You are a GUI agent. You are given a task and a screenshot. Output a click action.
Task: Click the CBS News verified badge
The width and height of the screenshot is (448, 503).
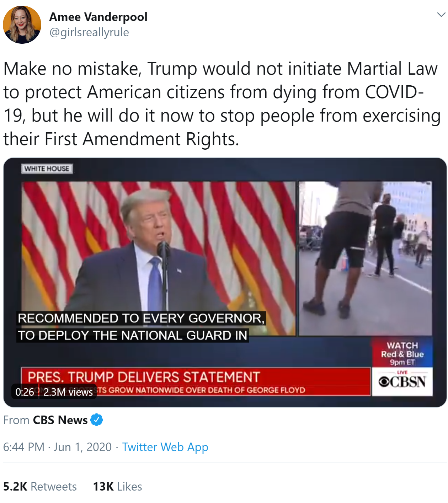pyautogui.click(x=96, y=420)
